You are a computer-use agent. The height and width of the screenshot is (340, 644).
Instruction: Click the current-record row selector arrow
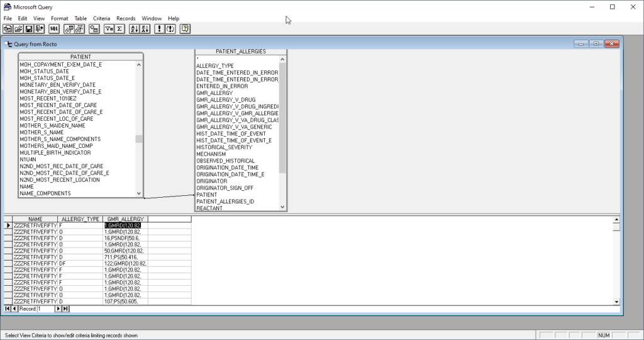pyautogui.click(x=8, y=225)
